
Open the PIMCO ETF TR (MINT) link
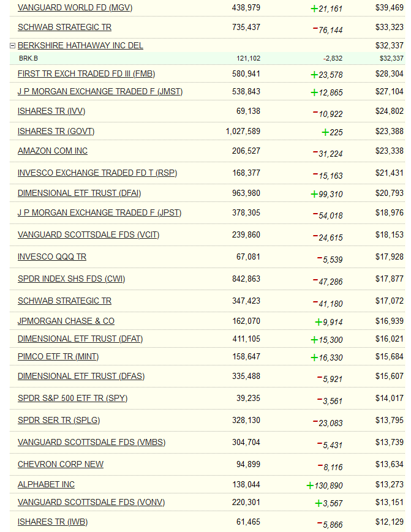(58, 356)
